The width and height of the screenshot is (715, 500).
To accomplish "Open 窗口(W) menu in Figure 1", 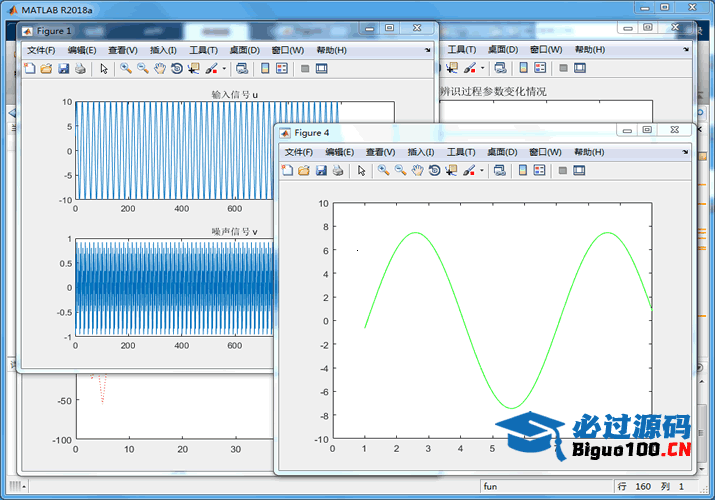I will 287,50.
